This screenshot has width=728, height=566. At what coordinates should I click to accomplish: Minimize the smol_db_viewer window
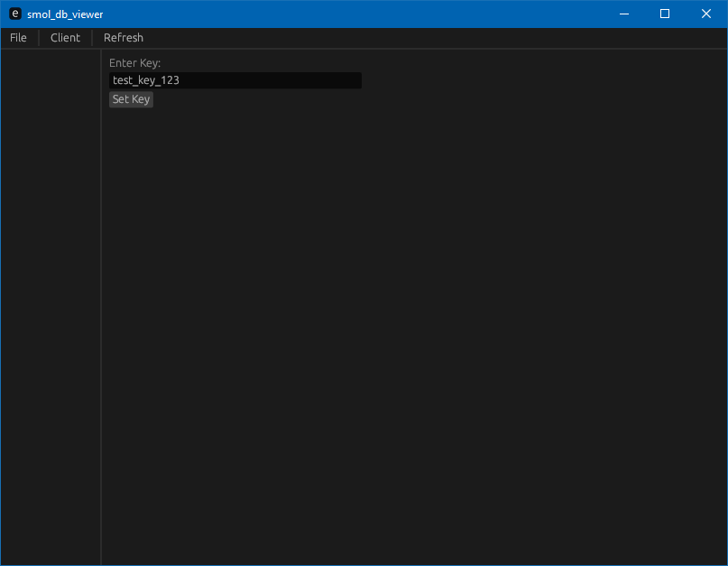(x=624, y=14)
